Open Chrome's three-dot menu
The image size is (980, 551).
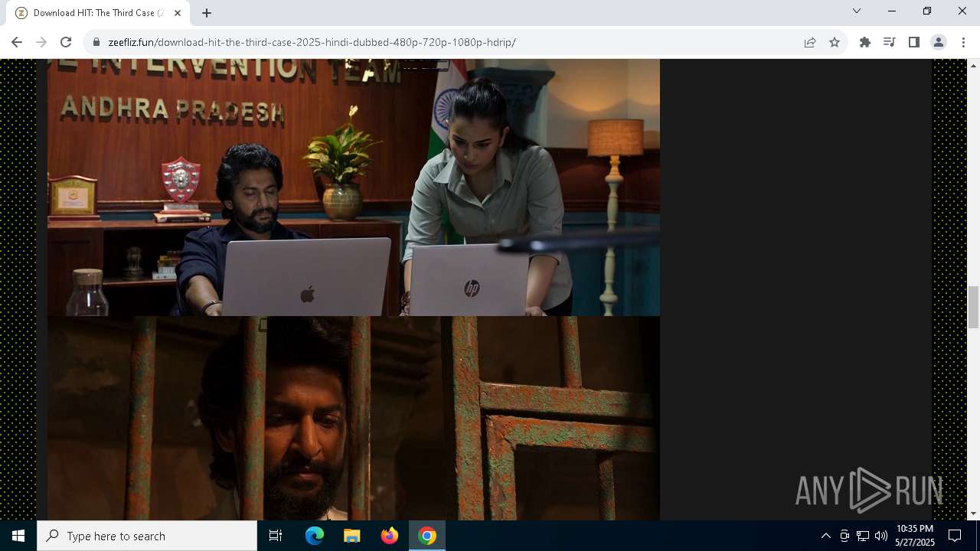coord(963,42)
